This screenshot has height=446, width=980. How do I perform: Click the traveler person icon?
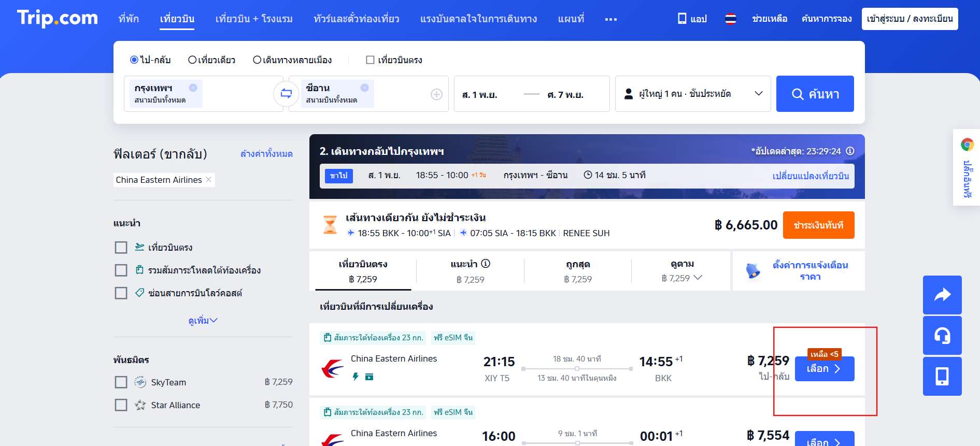pyautogui.click(x=629, y=94)
